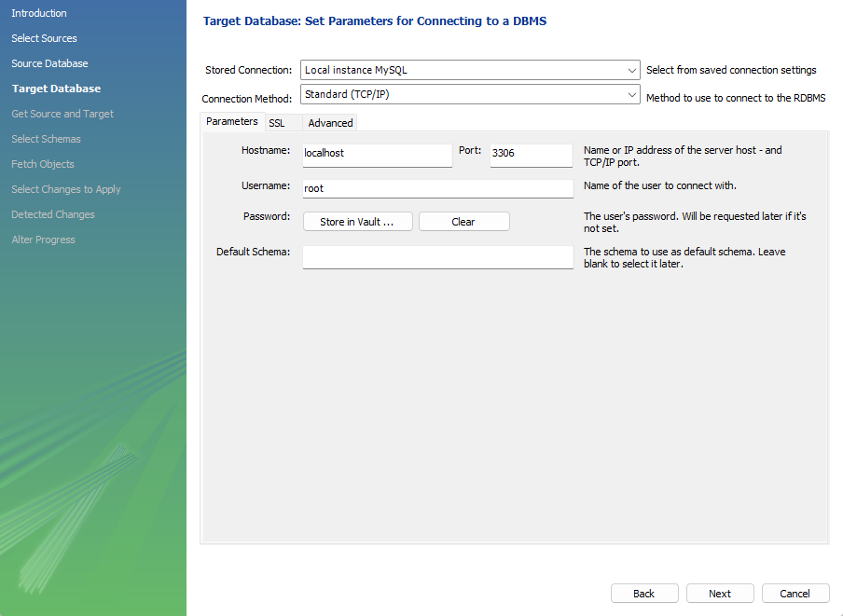
Task: Select the Introduction step in sidebar
Action: click(x=39, y=13)
